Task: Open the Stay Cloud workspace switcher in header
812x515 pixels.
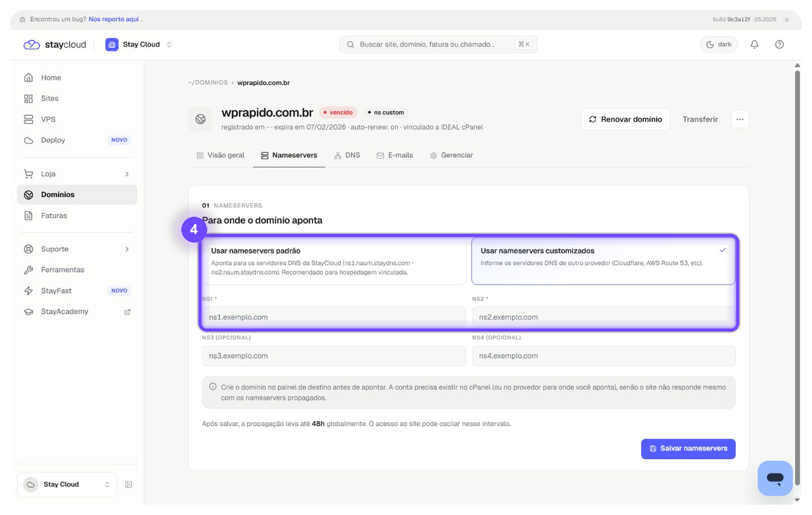Action: point(138,45)
